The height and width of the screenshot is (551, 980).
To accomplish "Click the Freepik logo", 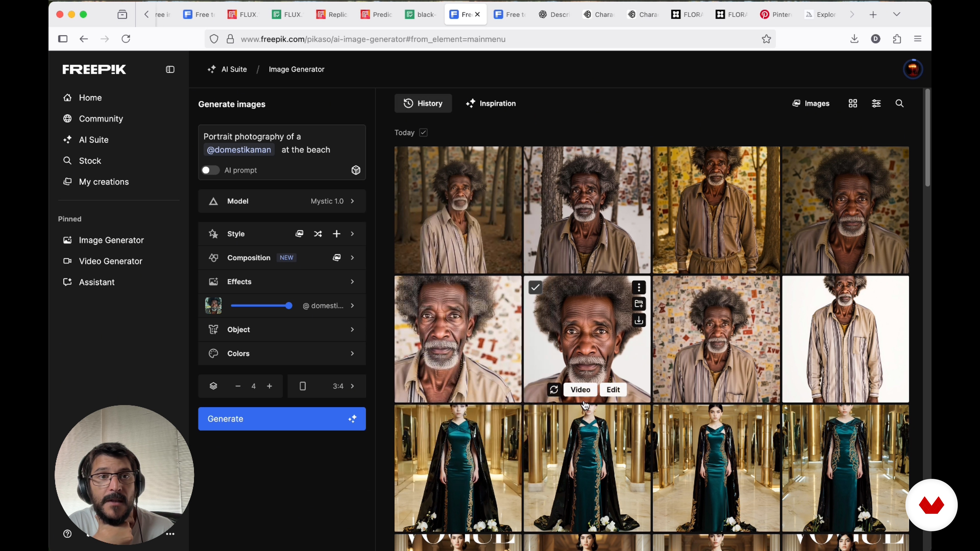I will [94, 69].
